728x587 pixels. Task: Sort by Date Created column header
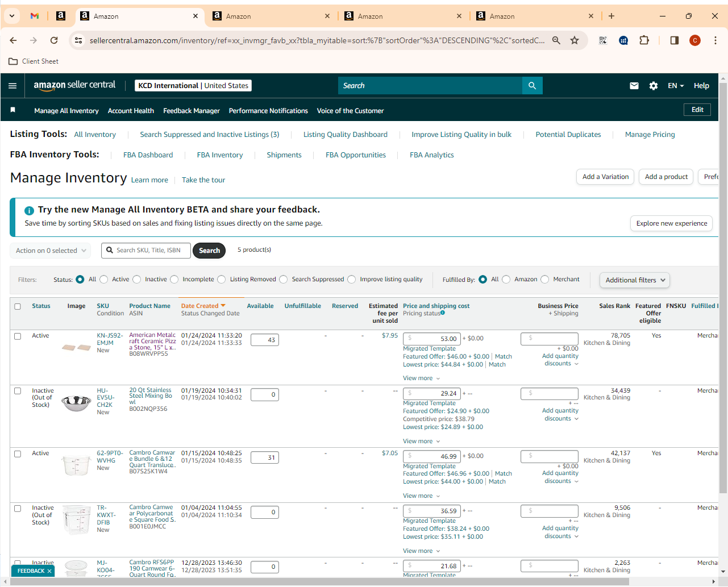click(203, 306)
